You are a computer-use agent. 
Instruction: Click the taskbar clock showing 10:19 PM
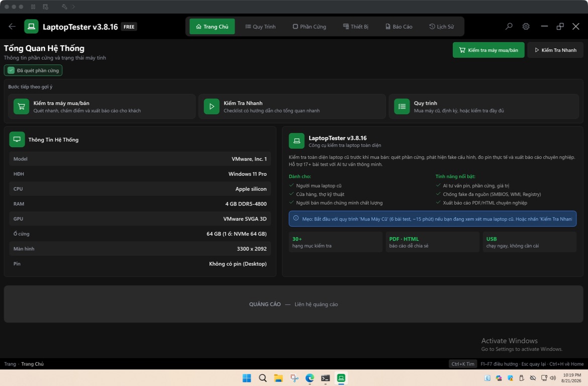click(x=571, y=378)
